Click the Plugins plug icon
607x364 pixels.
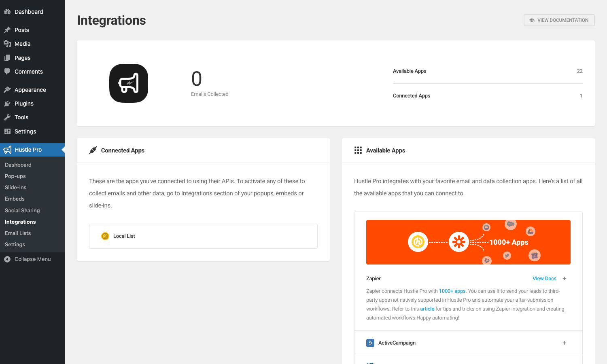7,104
